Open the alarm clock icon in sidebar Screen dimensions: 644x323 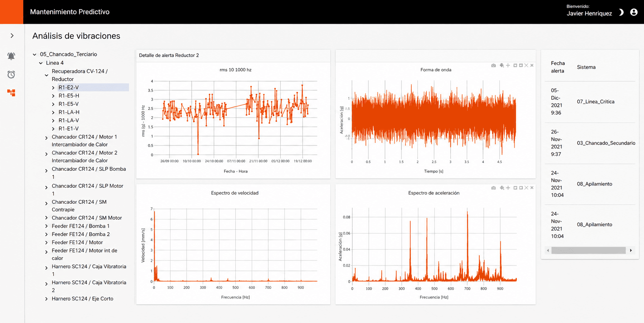(x=11, y=75)
